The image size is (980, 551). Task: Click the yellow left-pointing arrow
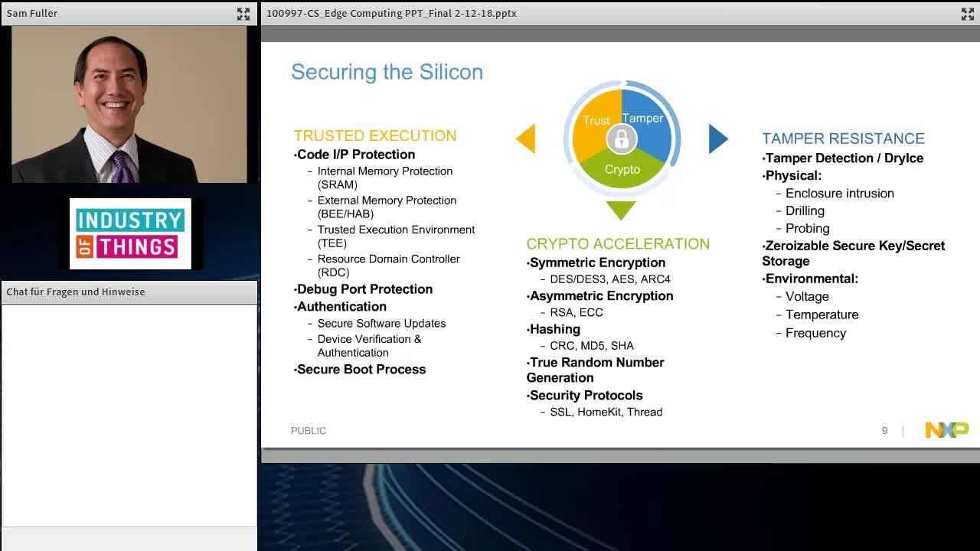tap(526, 139)
